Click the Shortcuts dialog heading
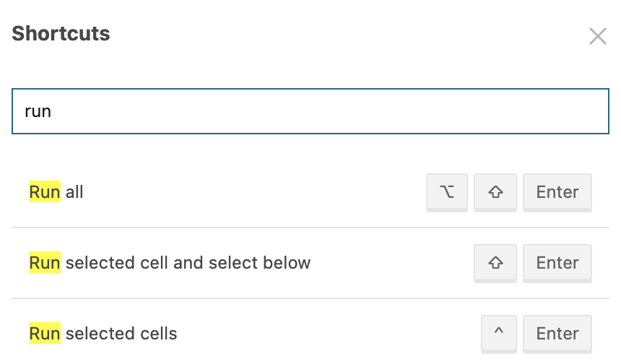Image resolution: width=621 pixels, height=364 pixels. [x=61, y=33]
